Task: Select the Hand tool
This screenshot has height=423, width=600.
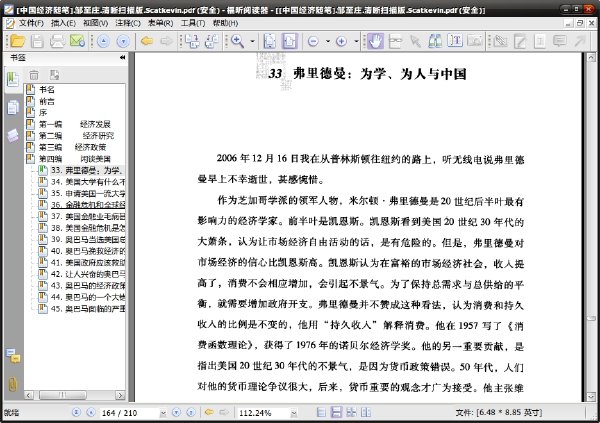Action: [375, 41]
